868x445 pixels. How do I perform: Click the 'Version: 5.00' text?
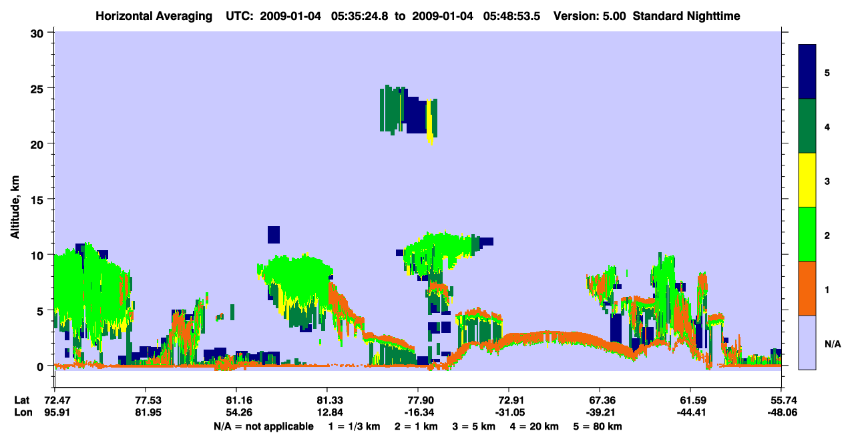click(x=590, y=15)
